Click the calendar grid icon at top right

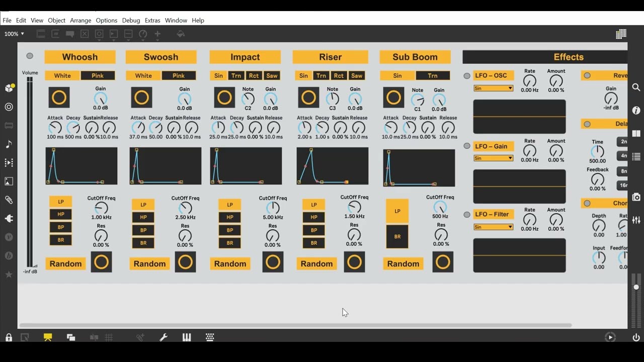(621, 34)
